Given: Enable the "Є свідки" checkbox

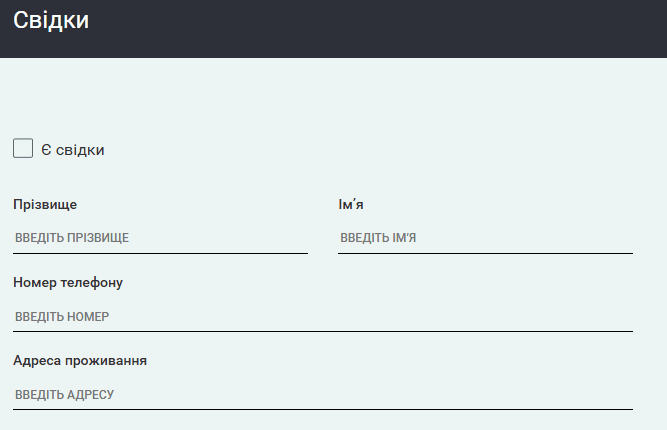Looking at the screenshot, I should pos(23,148).
